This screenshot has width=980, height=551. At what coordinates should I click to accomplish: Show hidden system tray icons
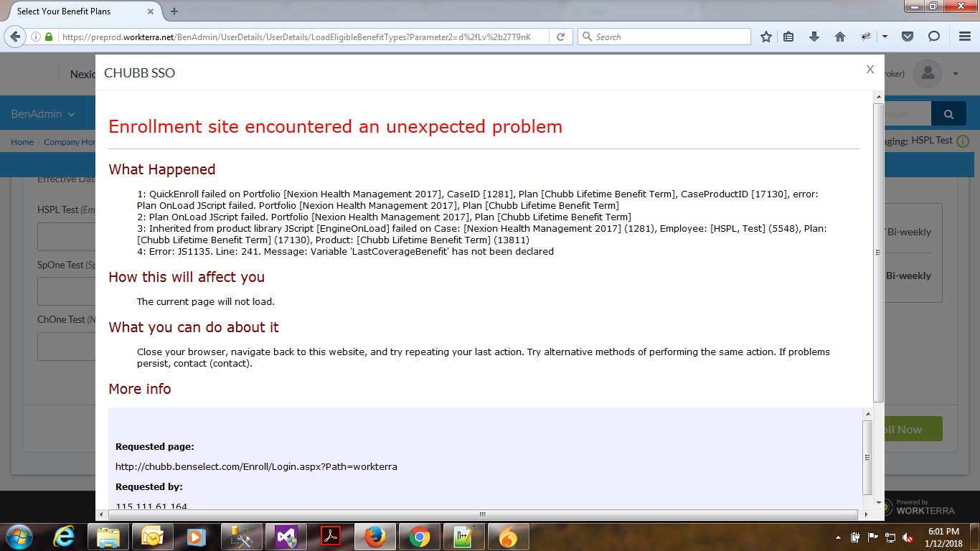pyautogui.click(x=838, y=537)
